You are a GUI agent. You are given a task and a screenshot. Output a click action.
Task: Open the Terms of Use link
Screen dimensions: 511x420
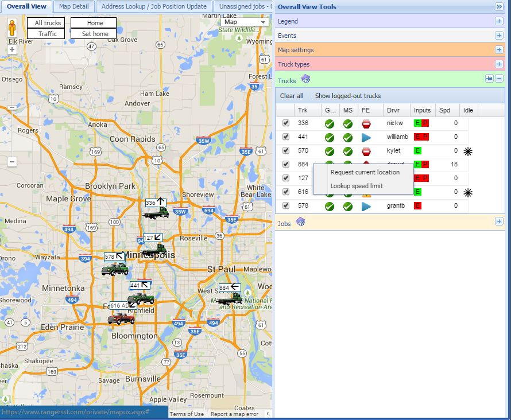pyautogui.click(x=186, y=413)
